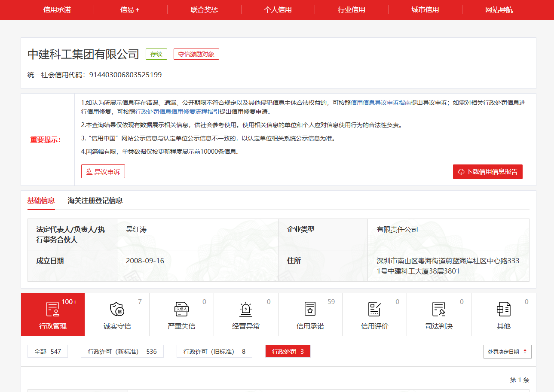Click the sort arrows next to 处罚决定日期

click(x=525, y=352)
